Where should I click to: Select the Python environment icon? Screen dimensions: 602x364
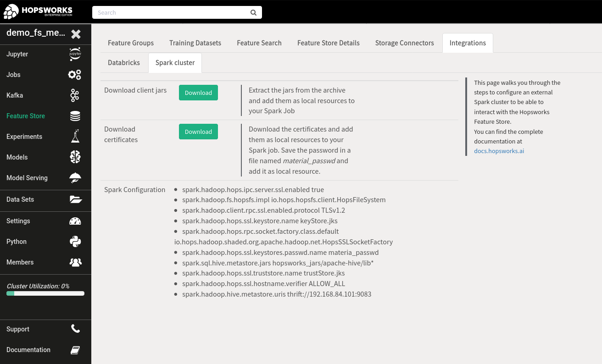coord(75,241)
